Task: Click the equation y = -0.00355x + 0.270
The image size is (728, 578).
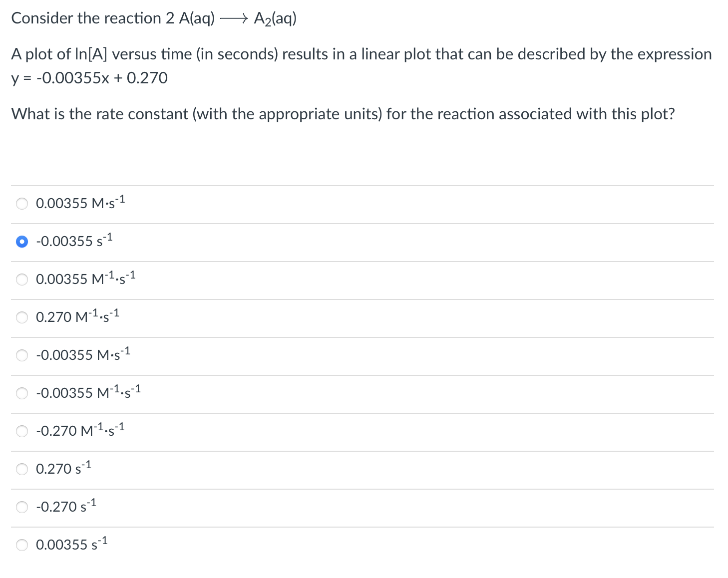Action: [89, 78]
